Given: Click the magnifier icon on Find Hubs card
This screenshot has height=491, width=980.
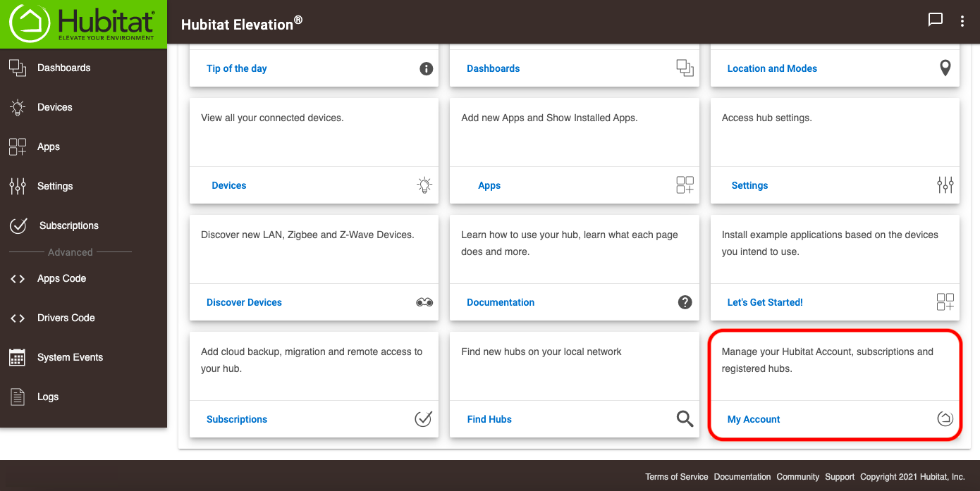Looking at the screenshot, I should (685, 419).
